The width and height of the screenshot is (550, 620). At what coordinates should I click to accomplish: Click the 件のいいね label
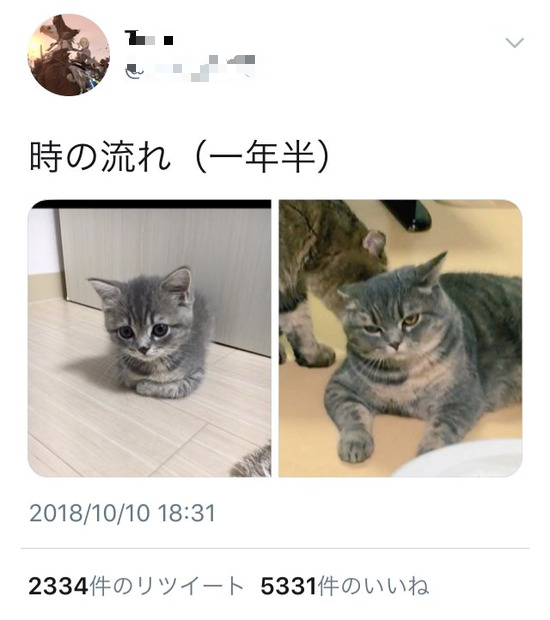[x=373, y=586]
